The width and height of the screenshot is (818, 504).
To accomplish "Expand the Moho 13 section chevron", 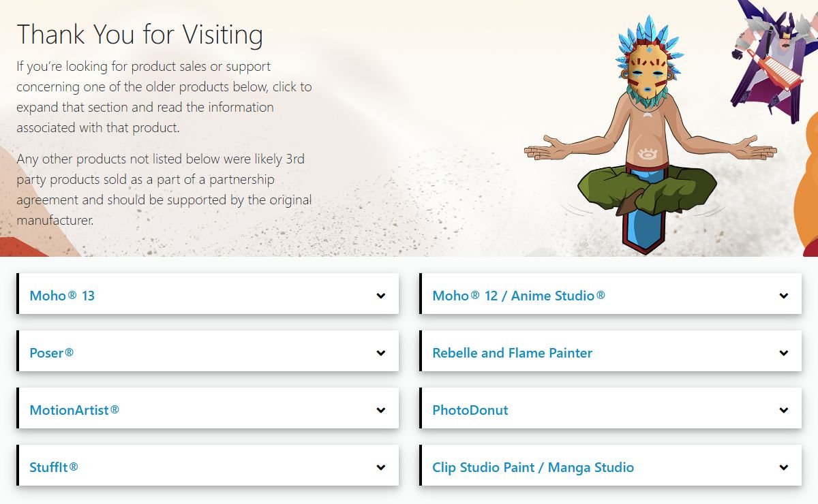I will [381, 296].
